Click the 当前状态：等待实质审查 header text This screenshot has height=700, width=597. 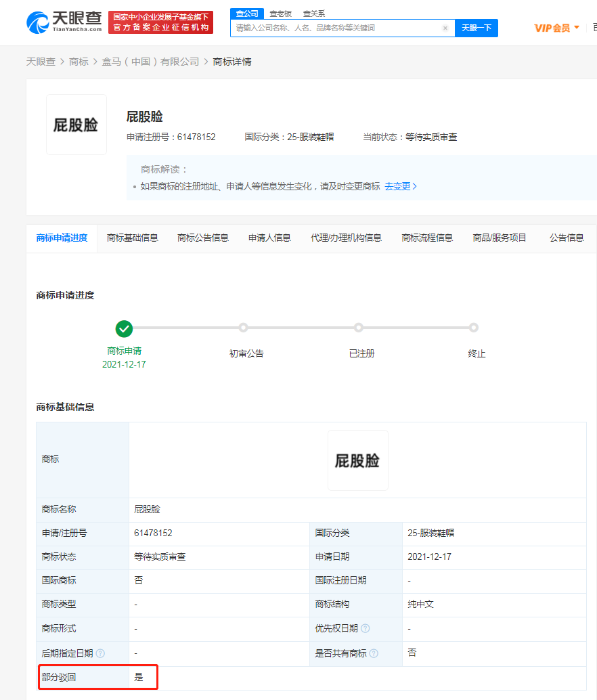coord(410,137)
